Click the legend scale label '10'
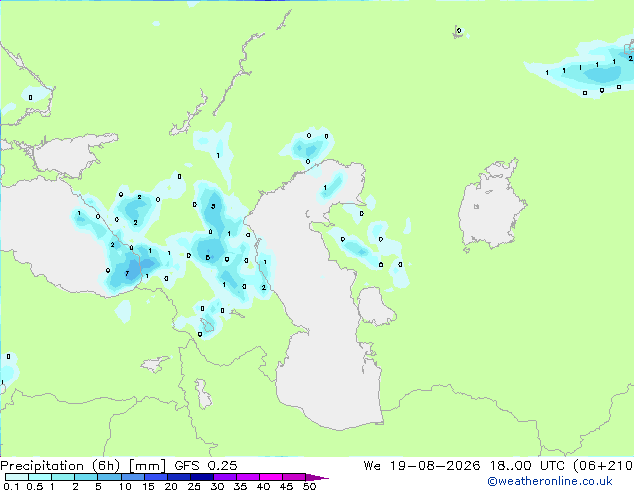The height and width of the screenshot is (490, 634). (125, 486)
